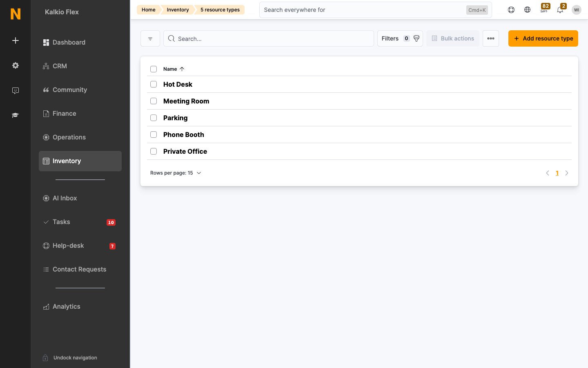Open Finance in the sidebar
The width and height of the screenshot is (588, 368).
(80, 114)
